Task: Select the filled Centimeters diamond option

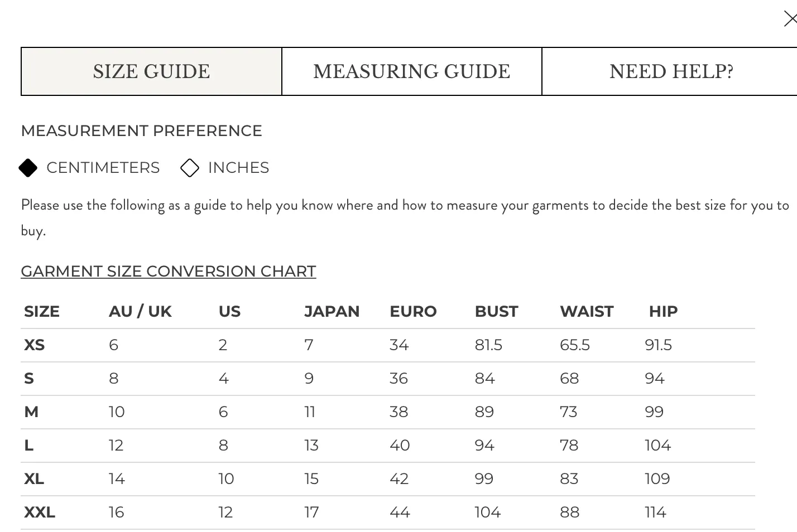Action: [28, 168]
